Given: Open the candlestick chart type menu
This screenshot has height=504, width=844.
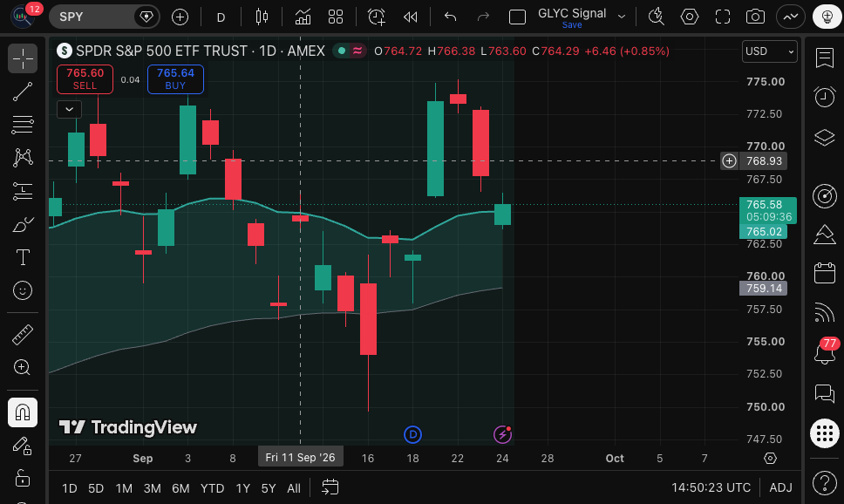Looking at the screenshot, I should 262,17.
